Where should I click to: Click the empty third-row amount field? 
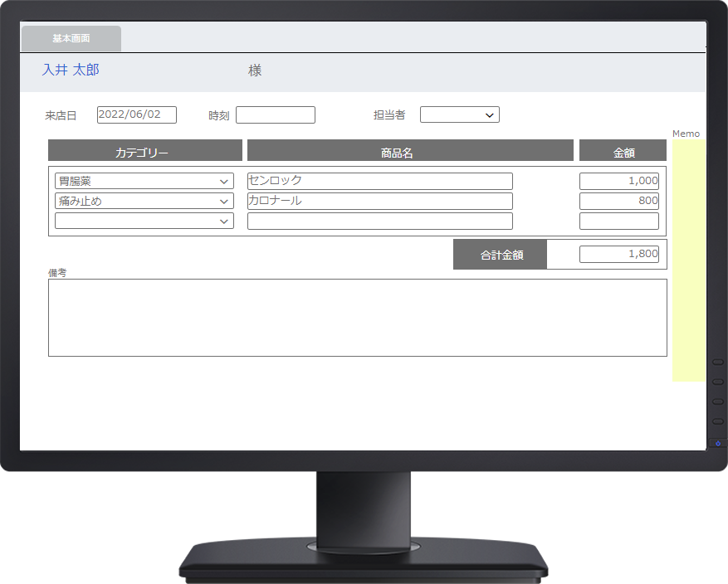click(619, 221)
